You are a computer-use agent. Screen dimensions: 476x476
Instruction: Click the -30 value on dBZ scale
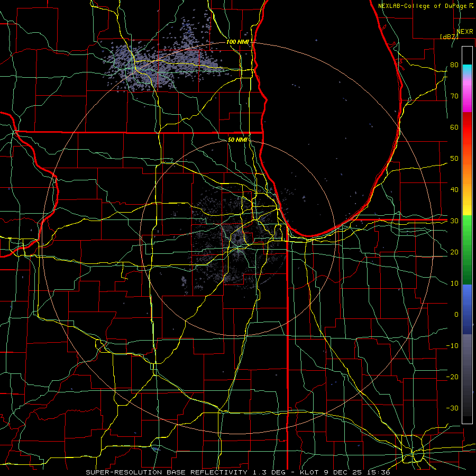pyautogui.click(x=452, y=408)
